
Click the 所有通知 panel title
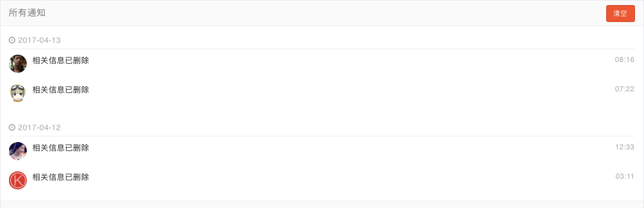(x=27, y=13)
